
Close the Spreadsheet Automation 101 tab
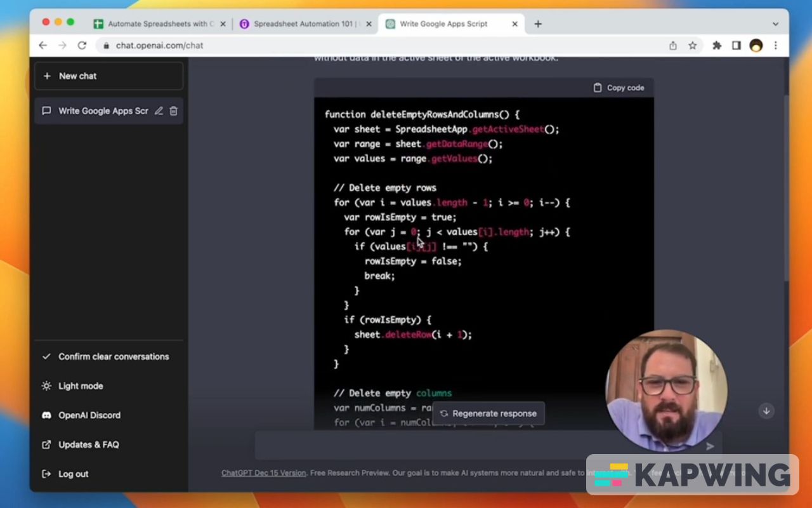coord(369,24)
